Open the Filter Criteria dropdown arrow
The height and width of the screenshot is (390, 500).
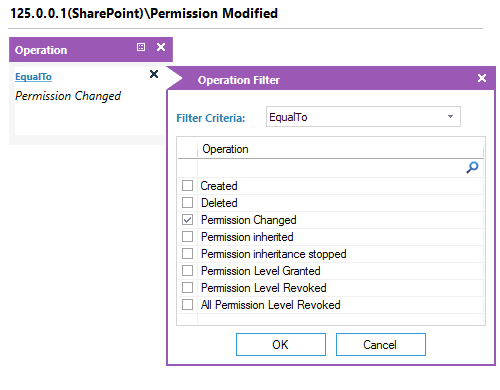(450, 117)
